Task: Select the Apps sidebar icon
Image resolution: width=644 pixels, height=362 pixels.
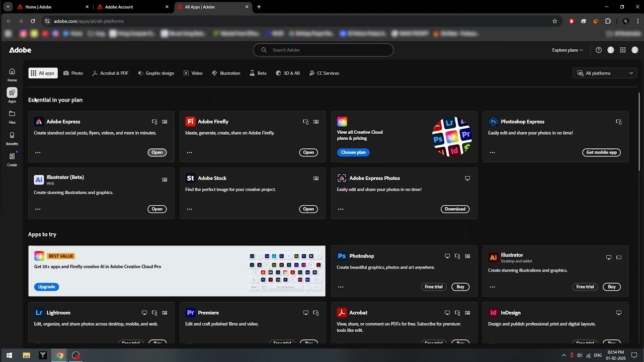Action: (12, 93)
